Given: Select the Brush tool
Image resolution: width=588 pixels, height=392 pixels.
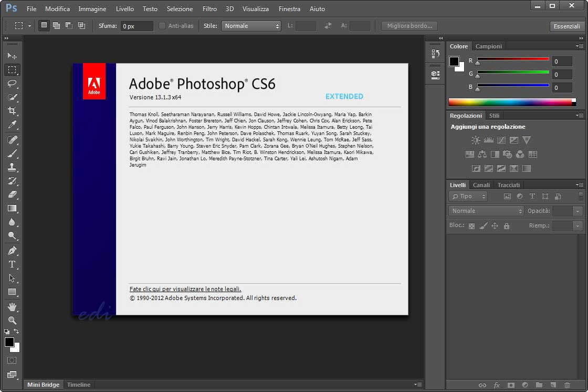Looking at the screenshot, I should tap(12, 153).
